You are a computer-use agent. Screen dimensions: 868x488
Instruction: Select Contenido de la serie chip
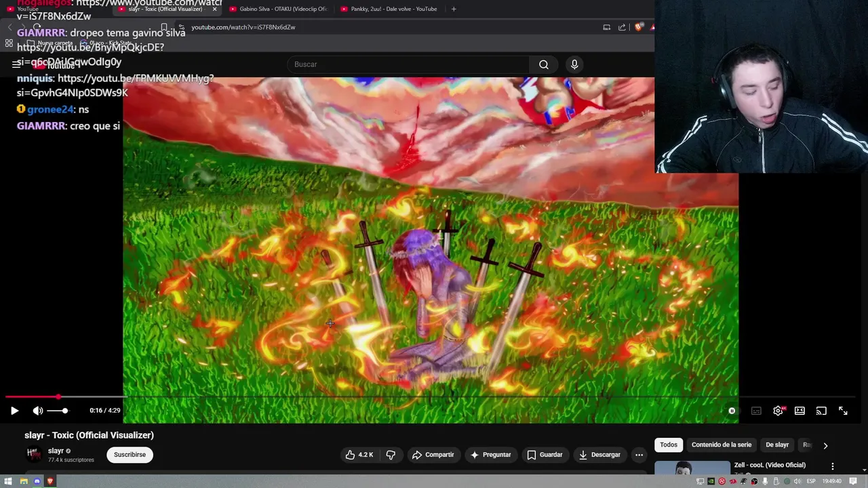pyautogui.click(x=722, y=445)
